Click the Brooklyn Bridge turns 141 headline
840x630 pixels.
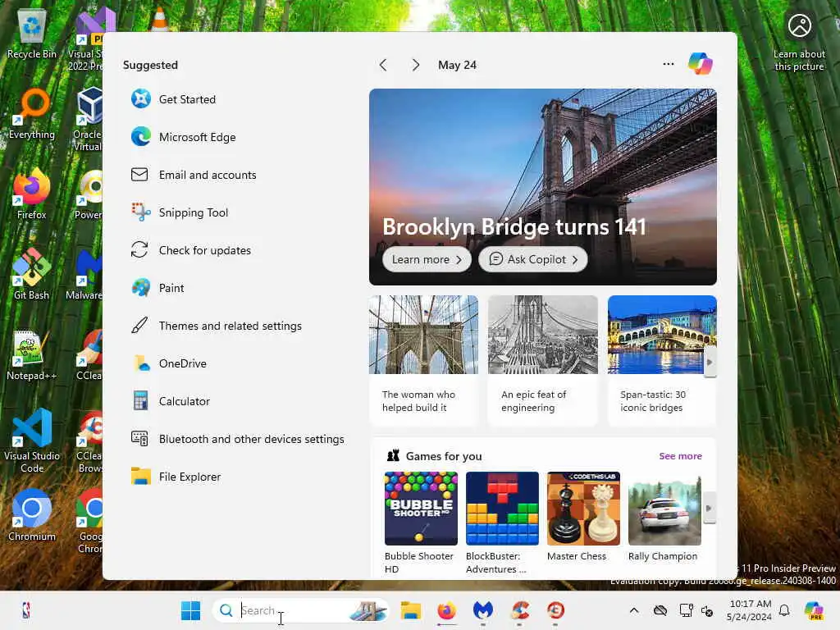514,226
